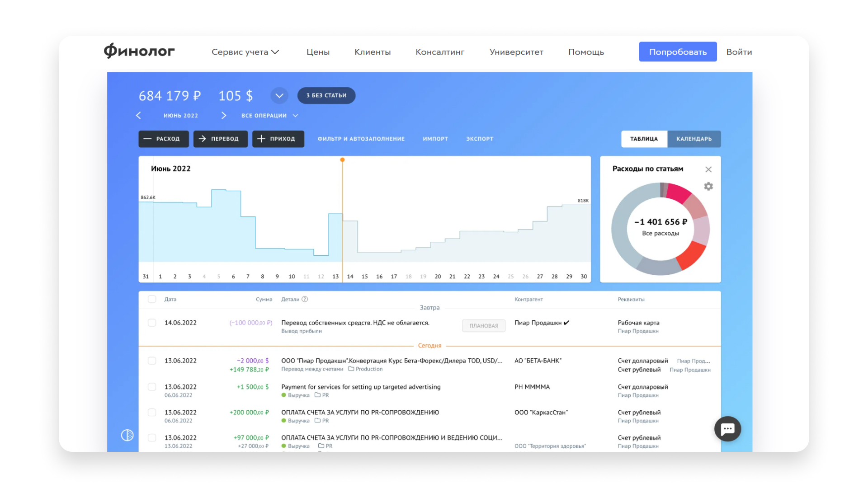Viewport: 868px width, 488px height.
Task: Open the Все операции filter dropdown
Action: [269, 116]
